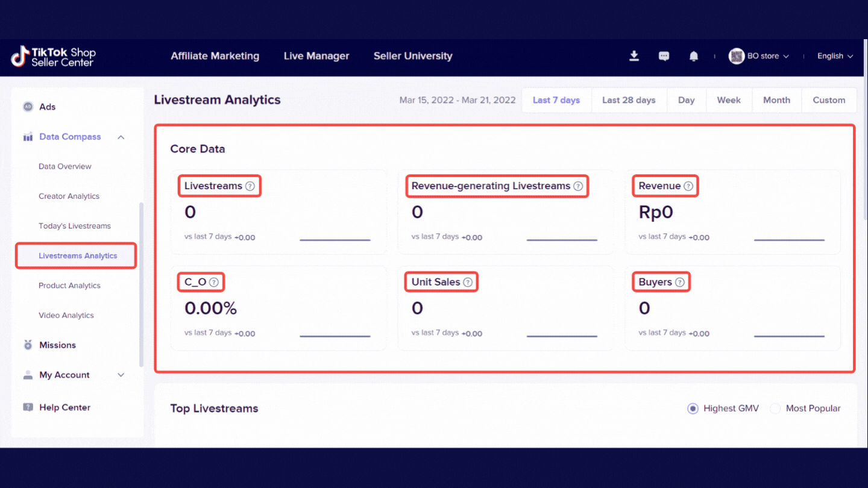Open the chat messages icon
This screenshot has height=488, width=868.
point(664,56)
